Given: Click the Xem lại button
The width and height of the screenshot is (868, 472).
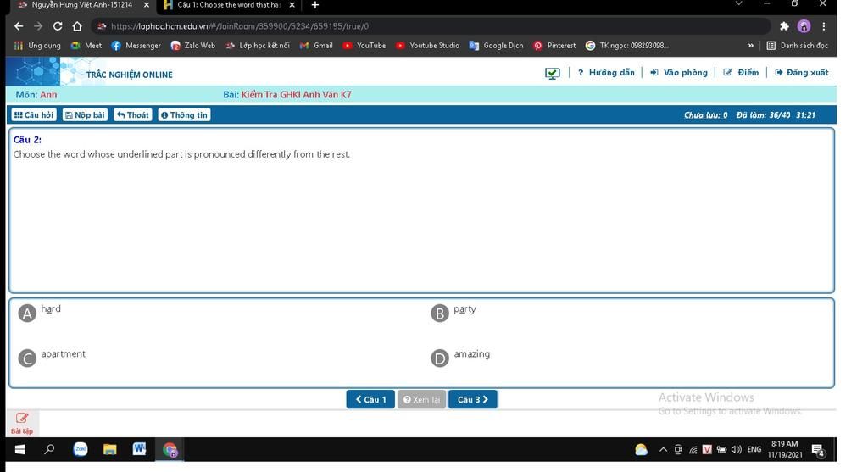Looking at the screenshot, I should (x=421, y=399).
